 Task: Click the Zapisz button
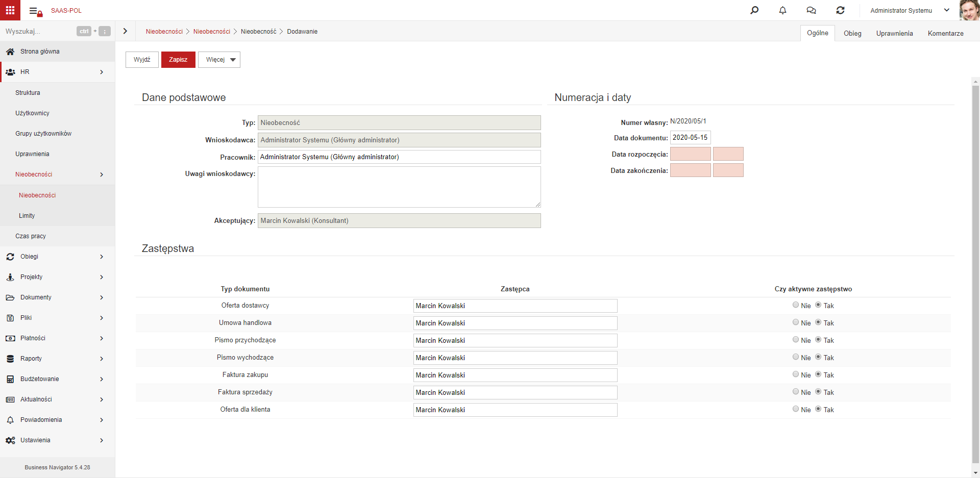(x=178, y=60)
